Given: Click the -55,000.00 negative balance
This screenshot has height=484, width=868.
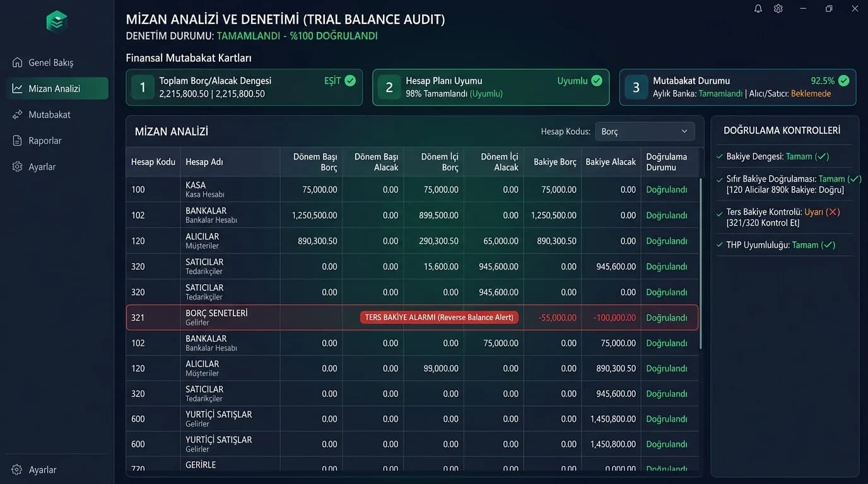Looking at the screenshot, I should coord(558,318).
